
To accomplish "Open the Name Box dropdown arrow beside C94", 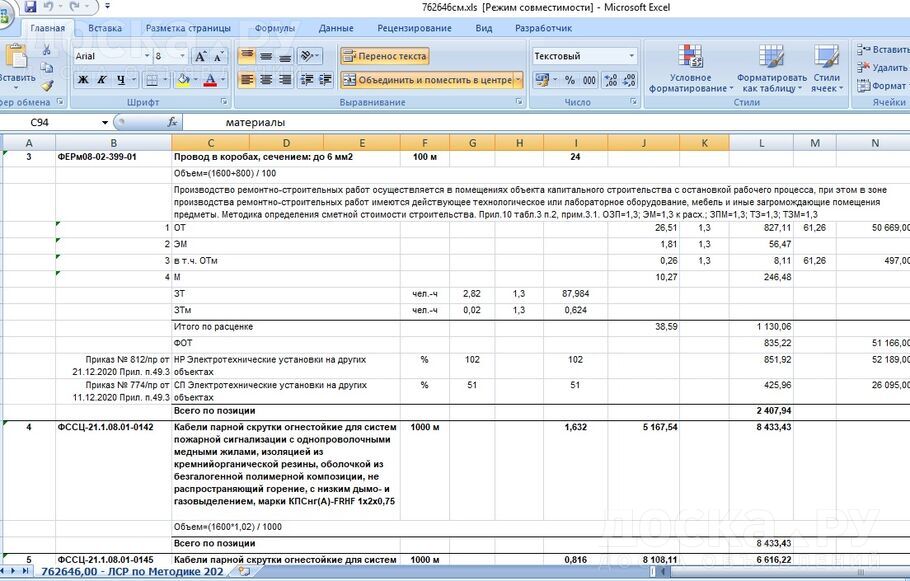I will coord(105,122).
